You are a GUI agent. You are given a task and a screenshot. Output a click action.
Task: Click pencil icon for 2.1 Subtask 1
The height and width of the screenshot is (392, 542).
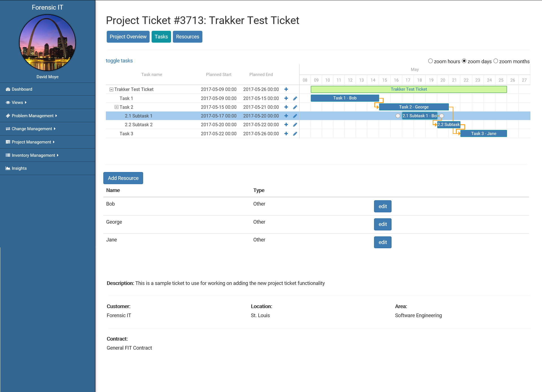[x=295, y=116]
